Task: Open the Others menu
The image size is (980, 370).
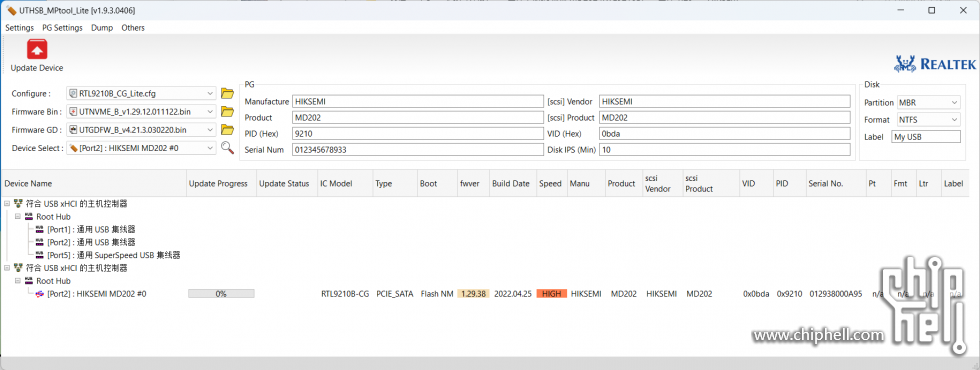Action: (x=133, y=28)
